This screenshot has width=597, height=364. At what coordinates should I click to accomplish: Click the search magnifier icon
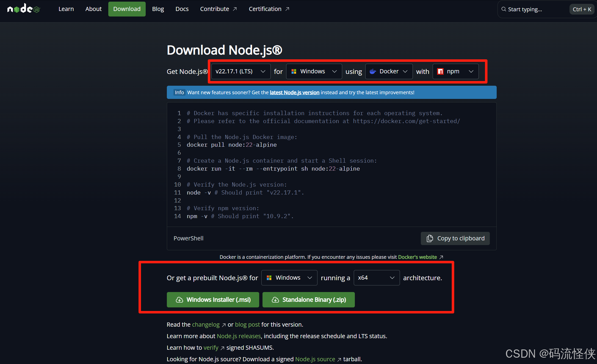(x=504, y=9)
